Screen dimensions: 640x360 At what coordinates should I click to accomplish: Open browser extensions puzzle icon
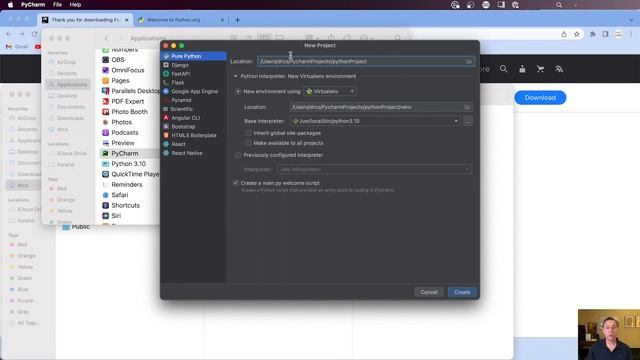point(592,34)
